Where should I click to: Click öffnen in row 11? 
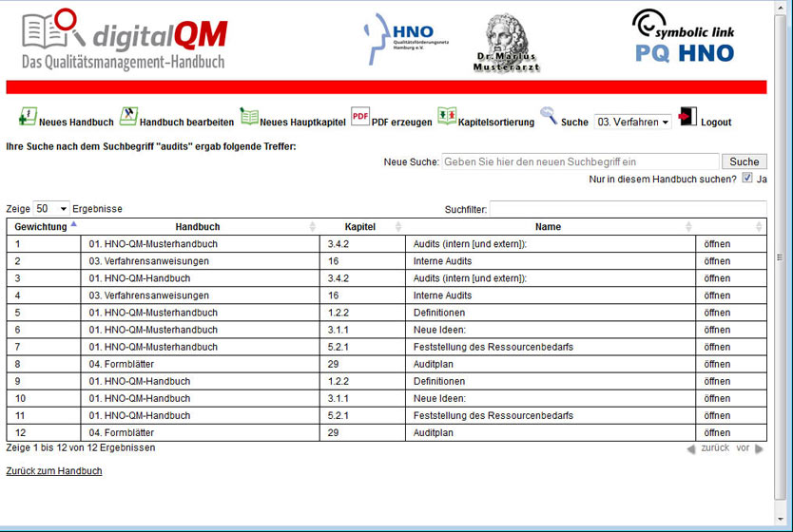click(x=717, y=416)
